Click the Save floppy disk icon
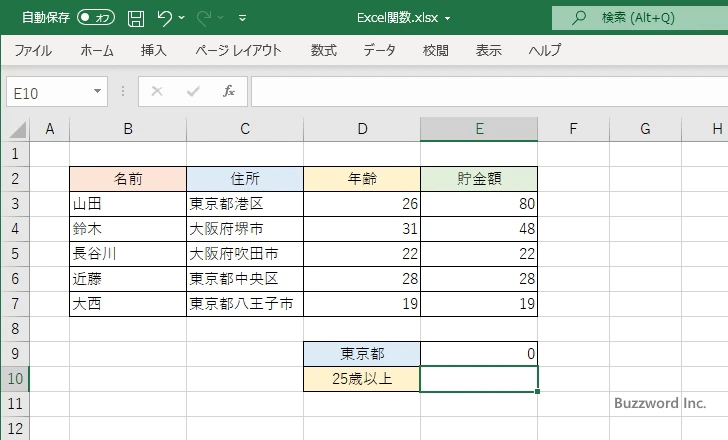Image resolution: width=728 pixels, height=440 pixels. pyautogui.click(x=136, y=18)
